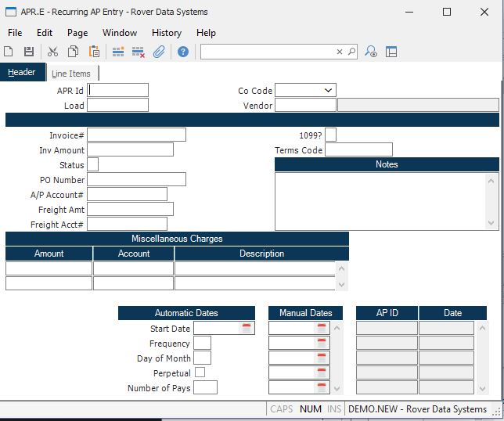Image resolution: width=504 pixels, height=421 pixels.
Task: Toggle the 1099? checkbox
Action: tap(330, 135)
